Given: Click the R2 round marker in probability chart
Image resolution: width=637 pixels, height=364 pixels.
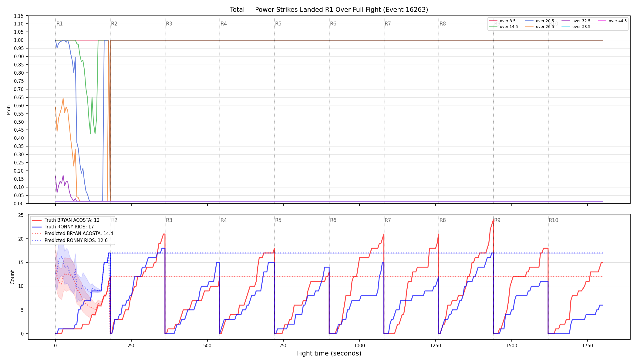Looking at the screenshot, I should [114, 24].
